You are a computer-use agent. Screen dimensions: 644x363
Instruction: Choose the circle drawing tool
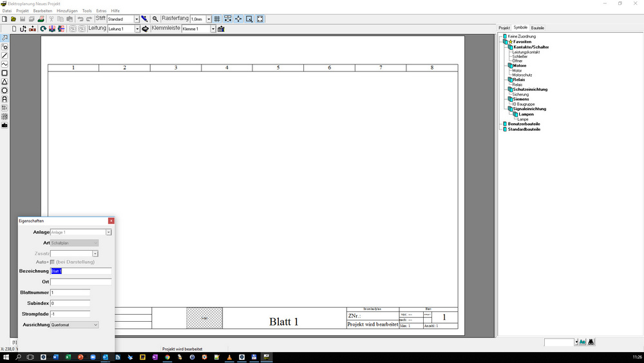5,91
